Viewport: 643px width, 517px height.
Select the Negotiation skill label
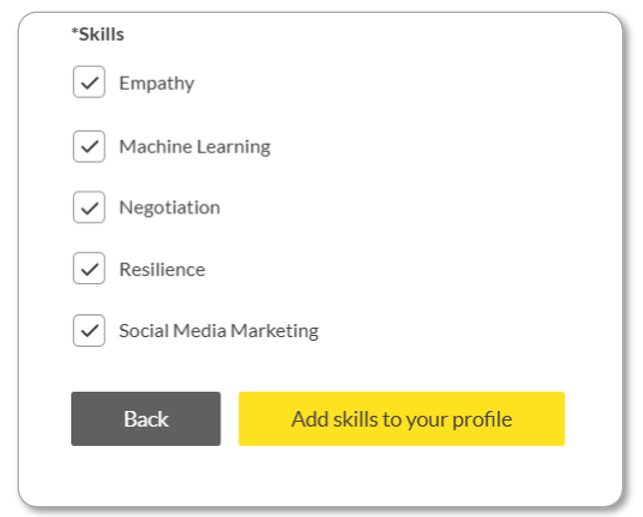point(170,208)
